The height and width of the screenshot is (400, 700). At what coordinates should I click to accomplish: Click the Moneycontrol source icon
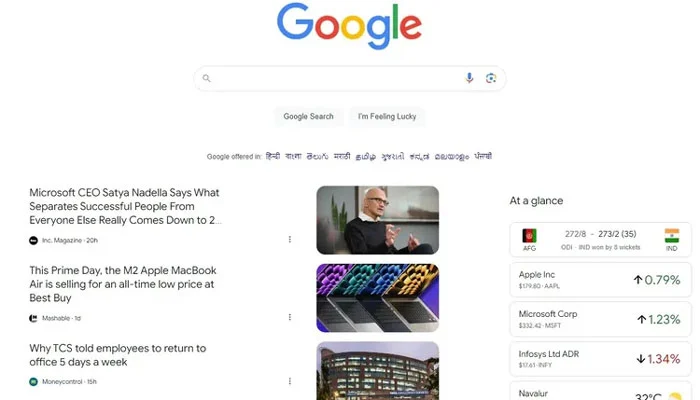coord(33,382)
